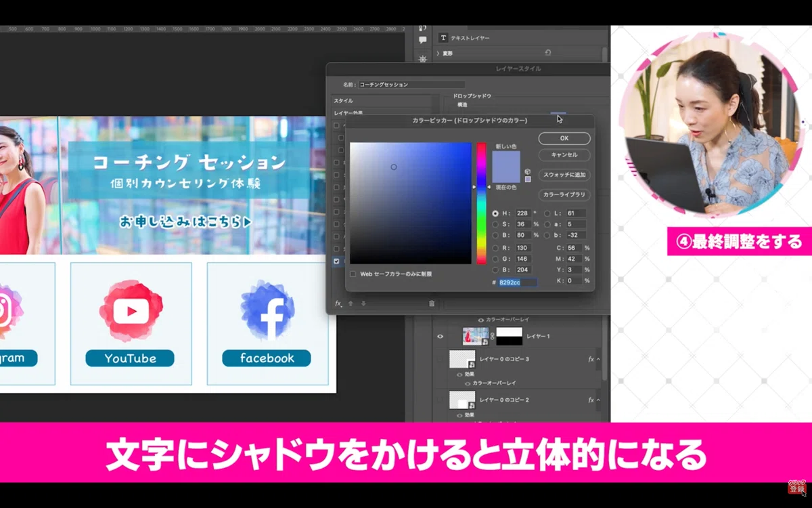This screenshot has width=812, height=508.
Task: Click the コーチング セッション headline on canvas
Action: tap(189, 161)
